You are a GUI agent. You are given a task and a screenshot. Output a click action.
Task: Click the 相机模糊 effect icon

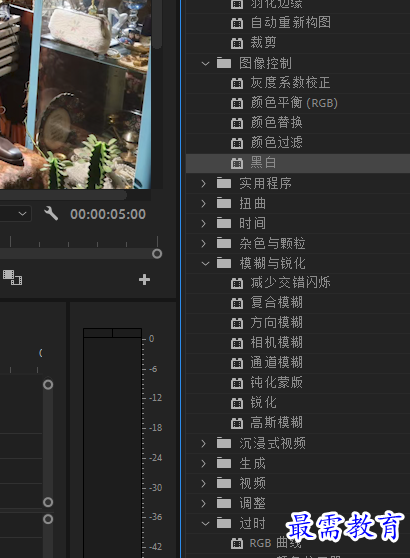237,343
